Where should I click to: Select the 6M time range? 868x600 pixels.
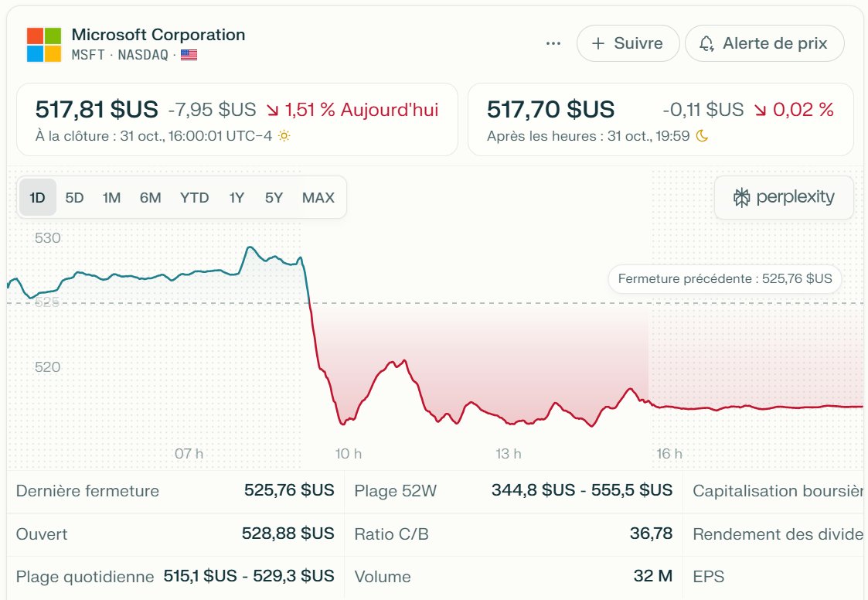pos(150,198)
